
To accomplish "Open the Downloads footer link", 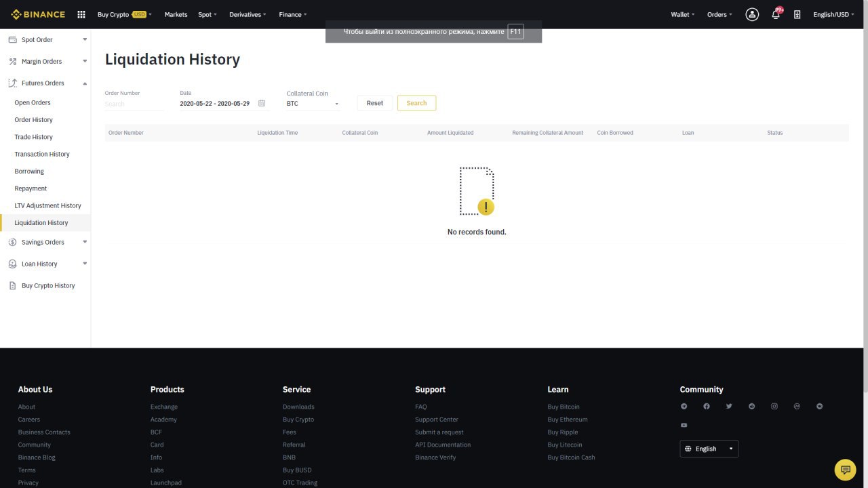I will point(298,407).
